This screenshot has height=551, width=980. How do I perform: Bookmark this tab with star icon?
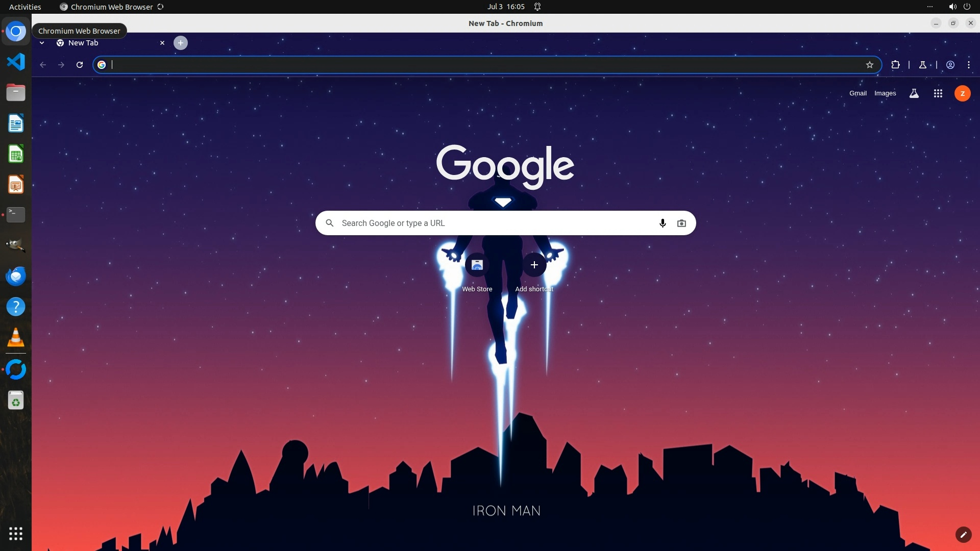[x=870, y=65]
